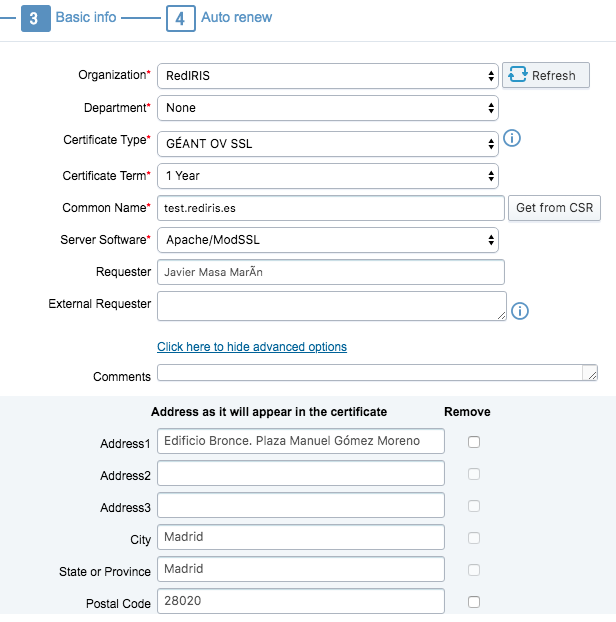Click into the Common Name field

pyautogui.click(x=330, y=208)
